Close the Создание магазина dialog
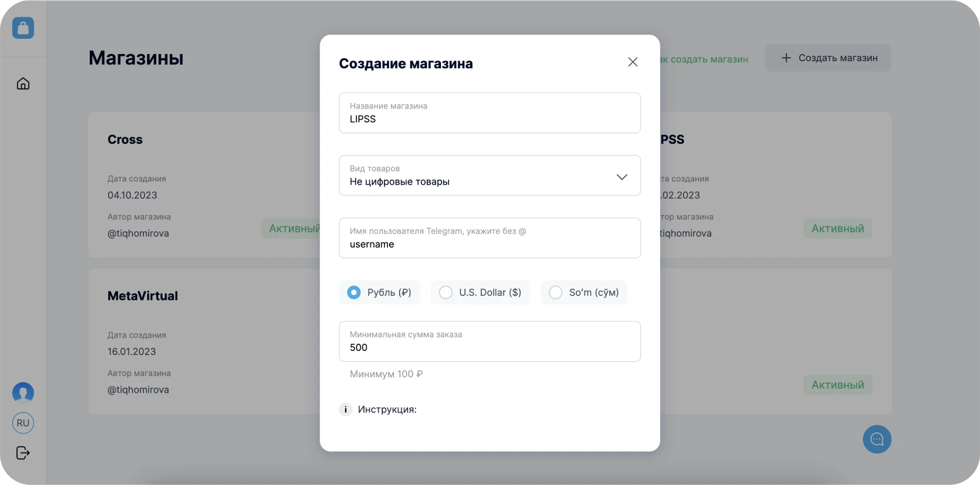 tap(632, 62)
